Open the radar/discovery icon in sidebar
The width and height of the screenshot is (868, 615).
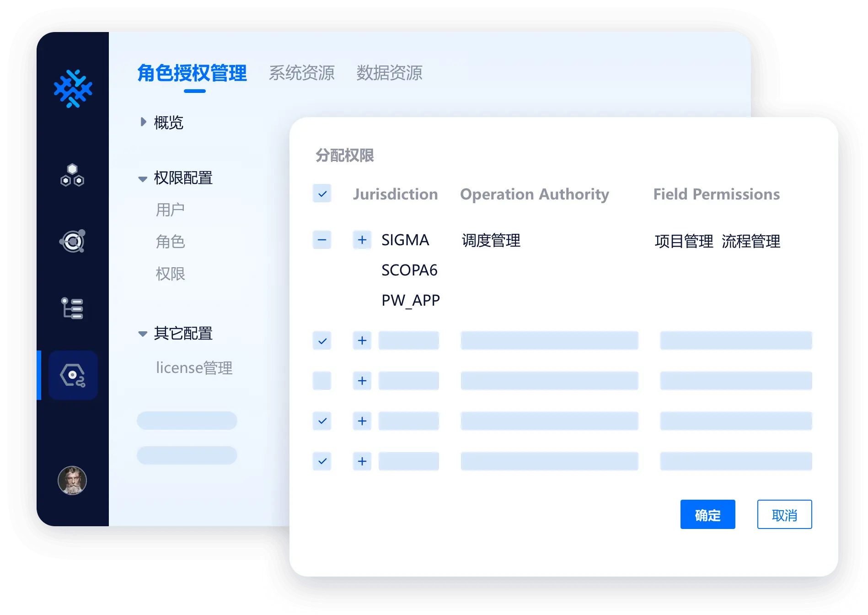(x=73, y=241)
